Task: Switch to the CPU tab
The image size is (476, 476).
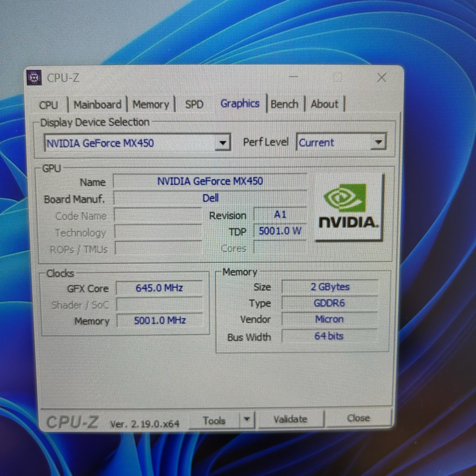Action: (x=49, y=105)
